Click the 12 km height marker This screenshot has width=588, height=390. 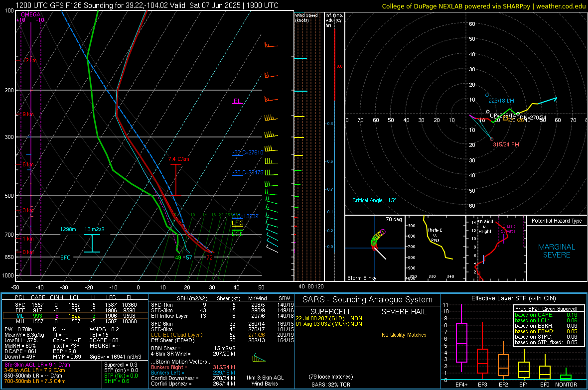pyautogui.click(x=29, y=60)
